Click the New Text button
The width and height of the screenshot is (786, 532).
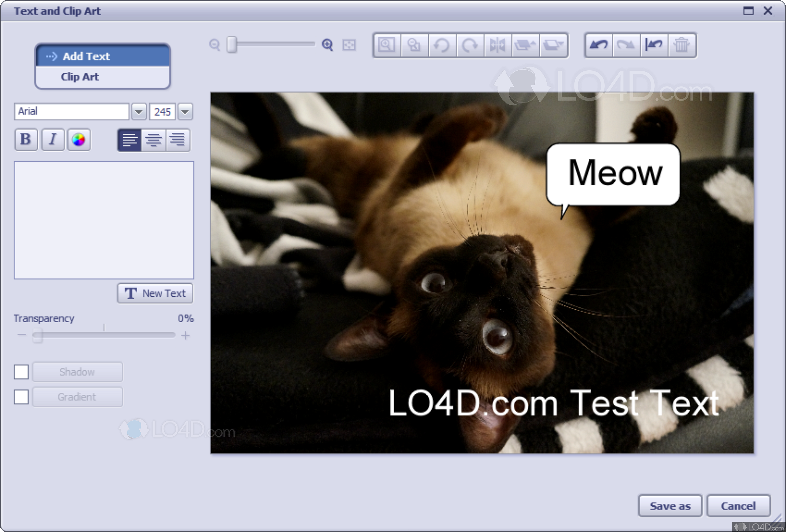[x=155, y=293]
